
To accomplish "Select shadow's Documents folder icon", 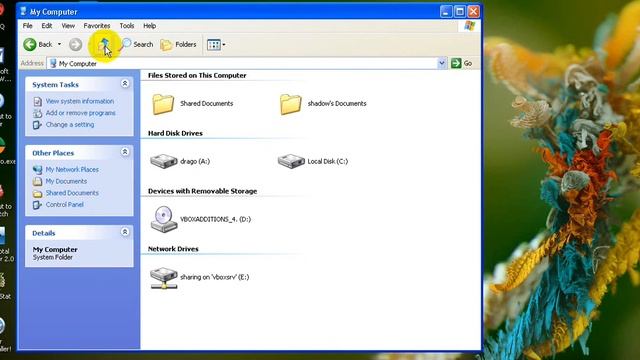I will tap(291, 104).
